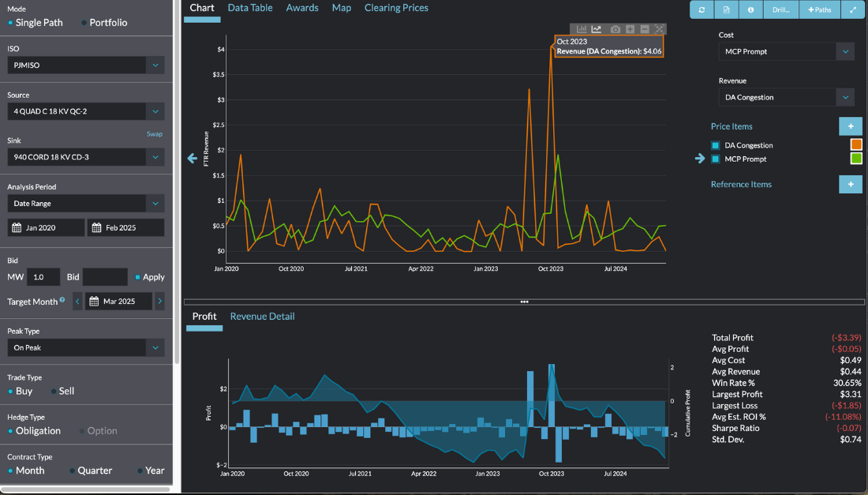Take a chart snapshot with the camera icon
Viewport: 868px width, 495px height.
pos(615,29)
